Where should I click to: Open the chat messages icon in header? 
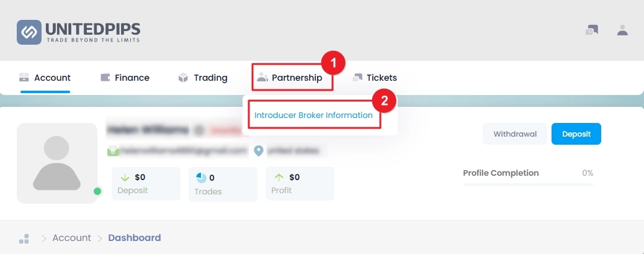coord(592,30)
